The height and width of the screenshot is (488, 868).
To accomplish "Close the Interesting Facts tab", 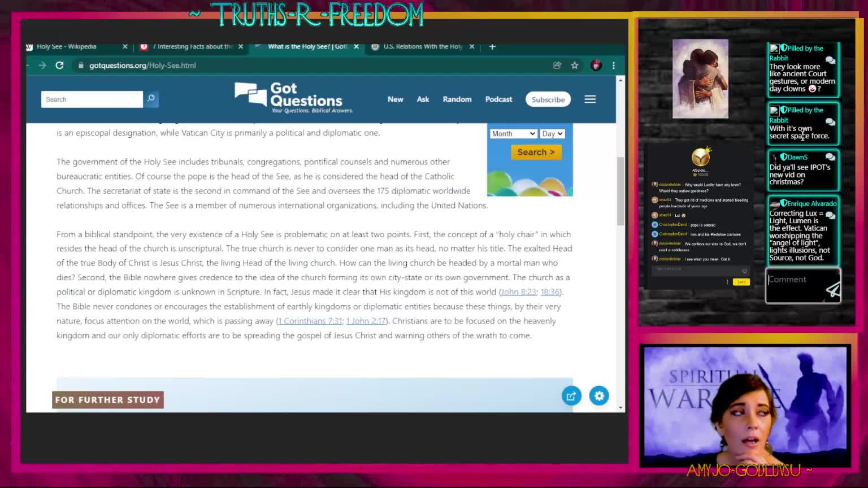I will click(x=241, y=47).
